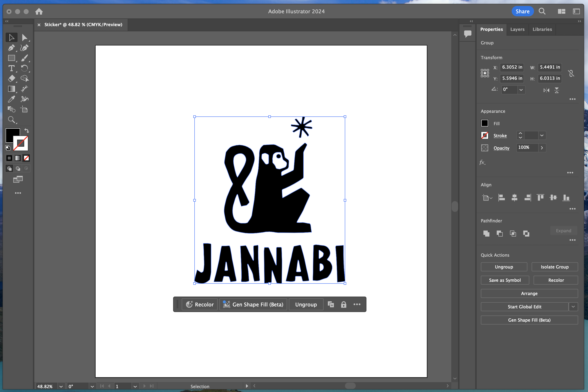The image size is (588, 392).
Task: Set paint mode to None
Action: pyautogui.click(x=26, y=158)
